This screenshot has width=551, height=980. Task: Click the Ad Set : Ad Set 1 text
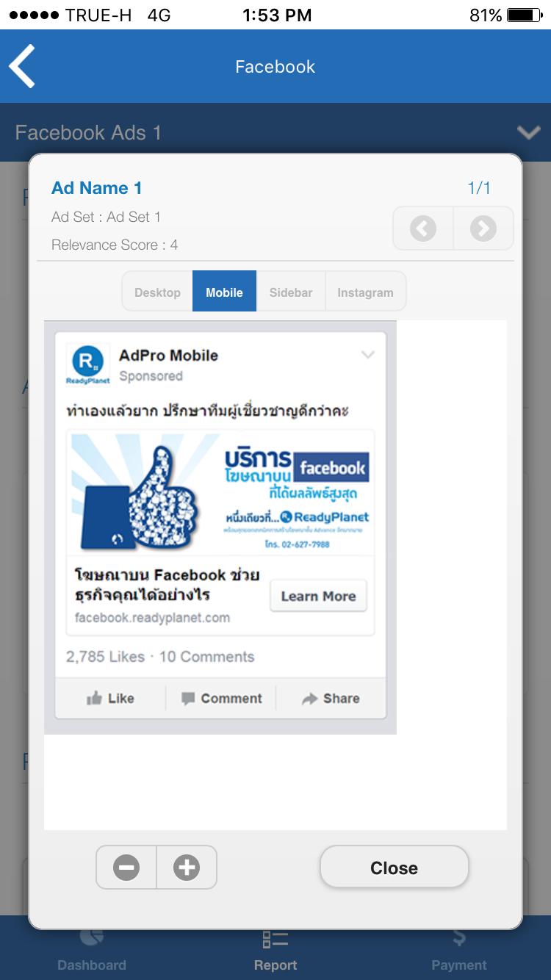click(x=106, y=217)
